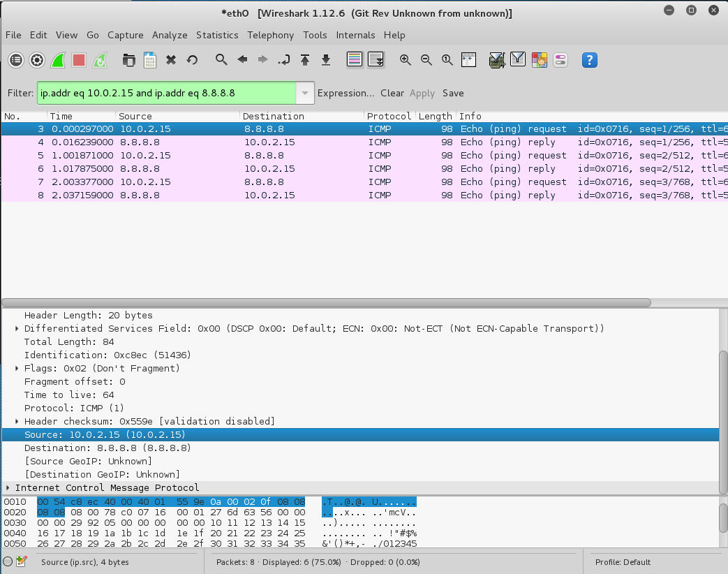728x574 pixels.
Task: Toggle colorize packet list
Action: tap(355, 60)
